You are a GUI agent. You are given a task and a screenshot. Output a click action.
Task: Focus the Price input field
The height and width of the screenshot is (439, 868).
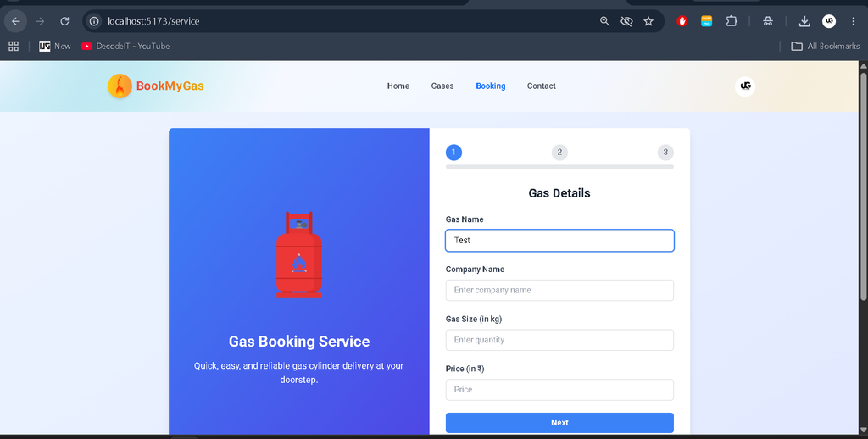pyautogui.click(x=559, y=390)
